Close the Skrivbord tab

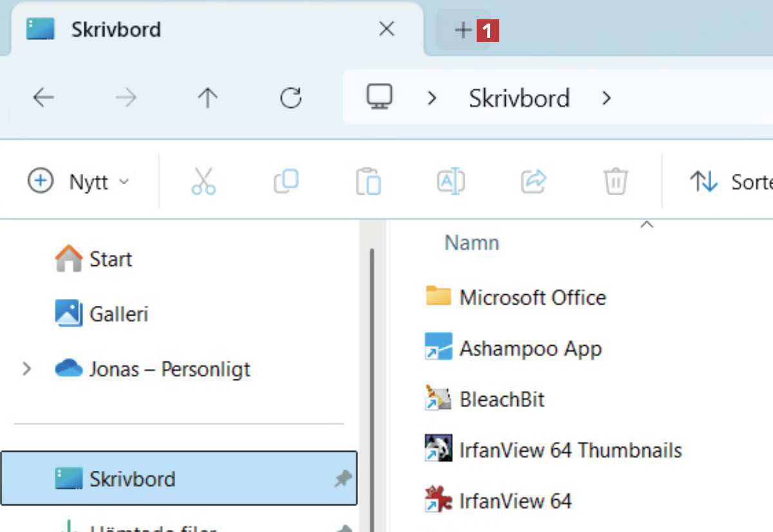point(386,29)
